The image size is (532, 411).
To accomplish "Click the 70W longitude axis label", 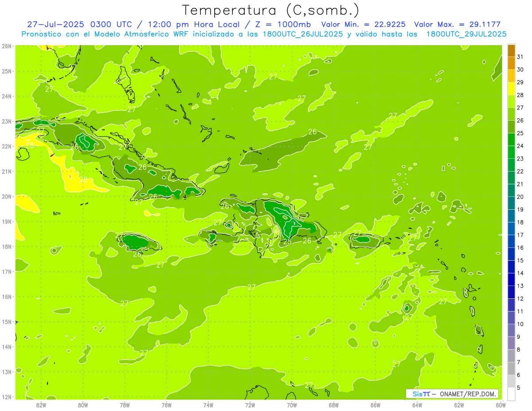I will click(292, 405).
